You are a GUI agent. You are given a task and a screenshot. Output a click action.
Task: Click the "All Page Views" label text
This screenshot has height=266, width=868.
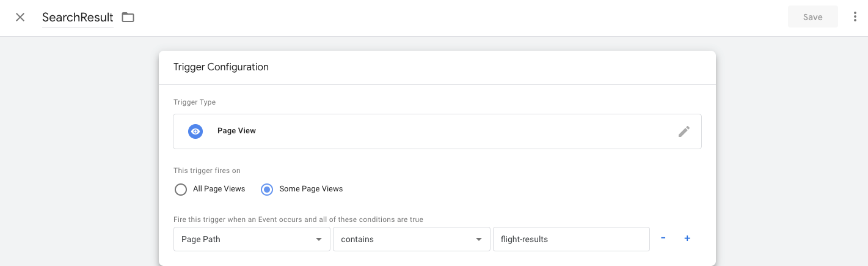coord(219,189)
